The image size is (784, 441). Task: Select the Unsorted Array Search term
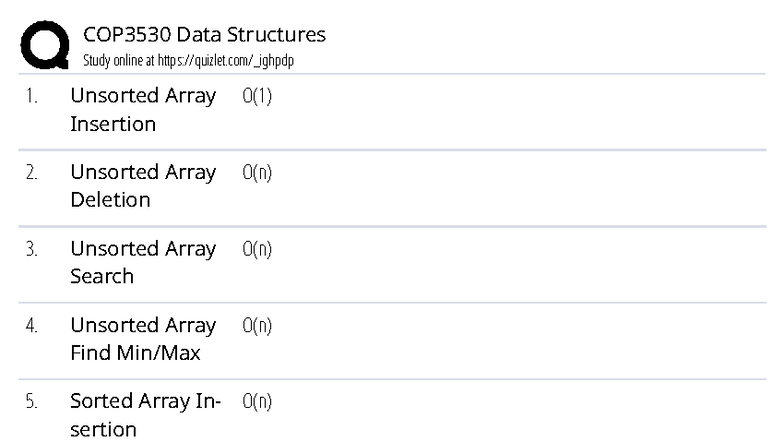coord(142,262)
